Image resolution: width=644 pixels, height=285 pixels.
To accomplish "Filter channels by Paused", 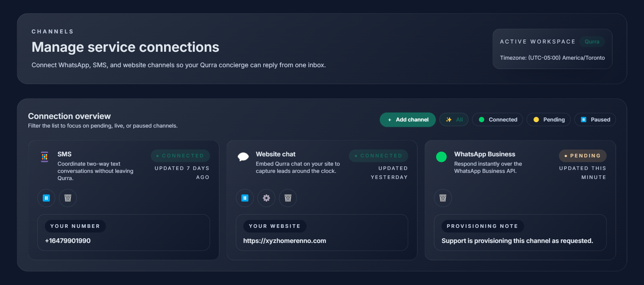I will [x=595, y=119].
